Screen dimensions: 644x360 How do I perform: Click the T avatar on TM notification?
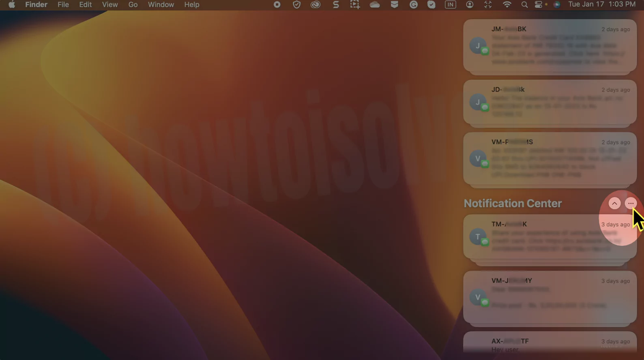[x=478, y=237]
